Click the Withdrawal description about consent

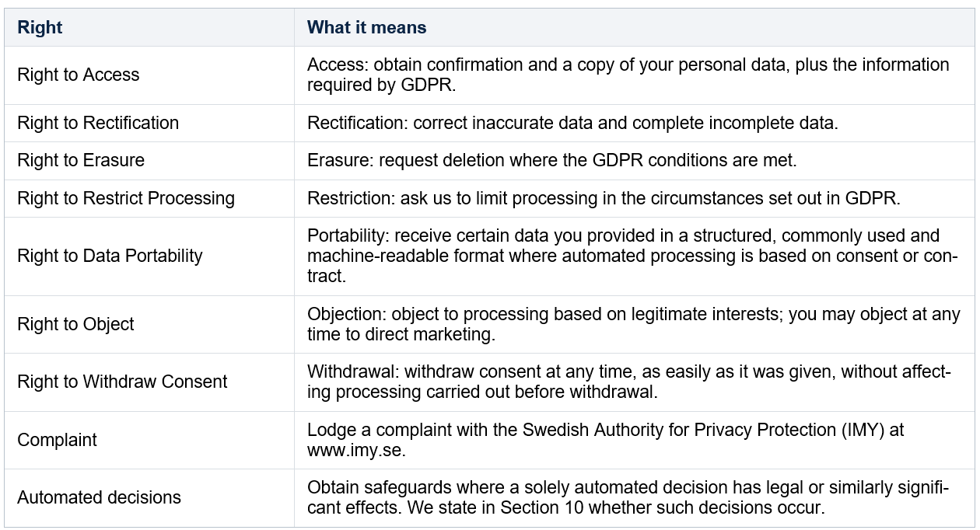(x=629, y=382)
